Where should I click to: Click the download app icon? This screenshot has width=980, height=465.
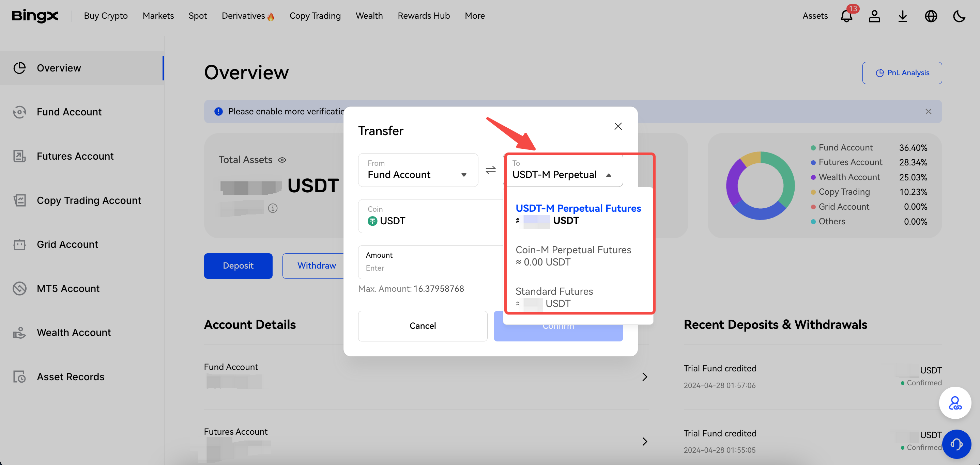902,16
